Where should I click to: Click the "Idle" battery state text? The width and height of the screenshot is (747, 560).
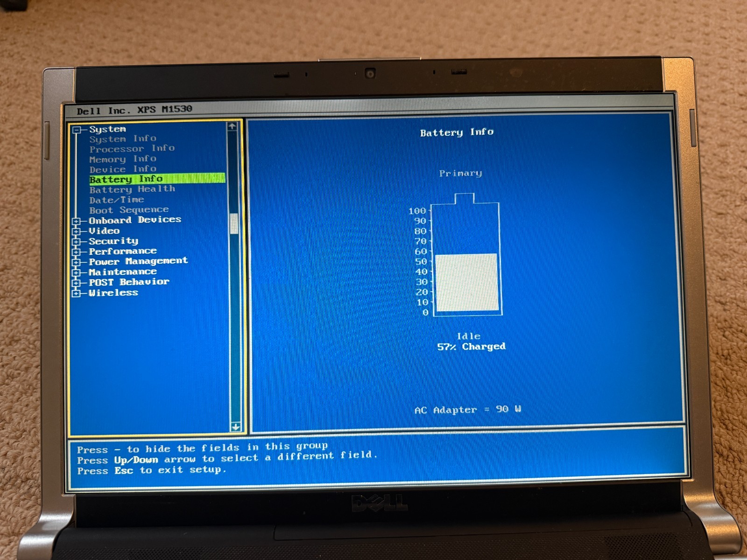coord(468,336)
